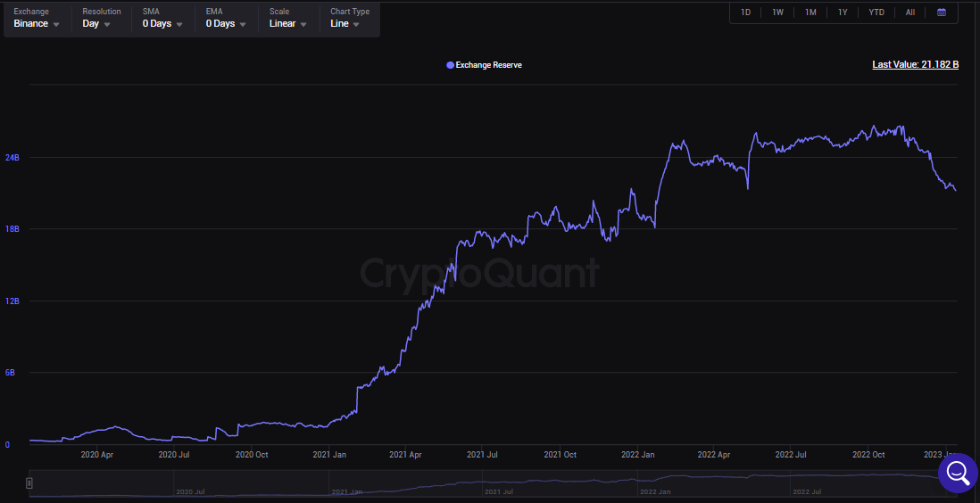The width and height of the screenshot is (980, 503).
Task: Click 2021 Jan in the range navigator
Action: tap(346, 491)
